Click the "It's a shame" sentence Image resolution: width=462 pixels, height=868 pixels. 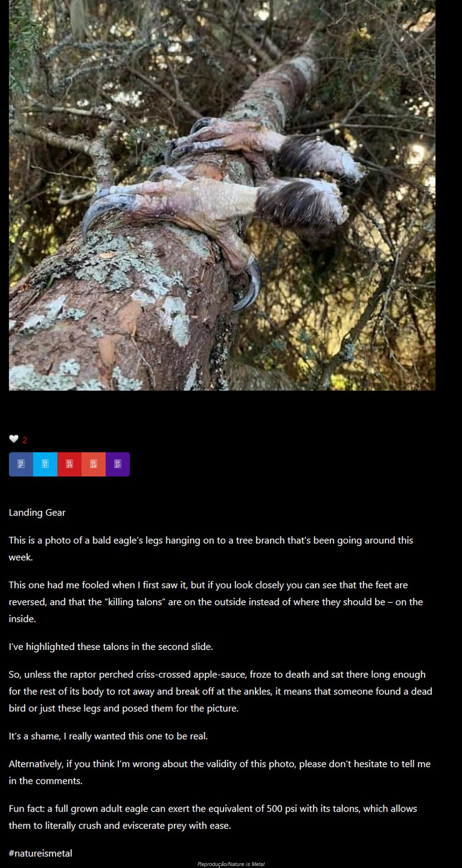[x=108, y=736]
